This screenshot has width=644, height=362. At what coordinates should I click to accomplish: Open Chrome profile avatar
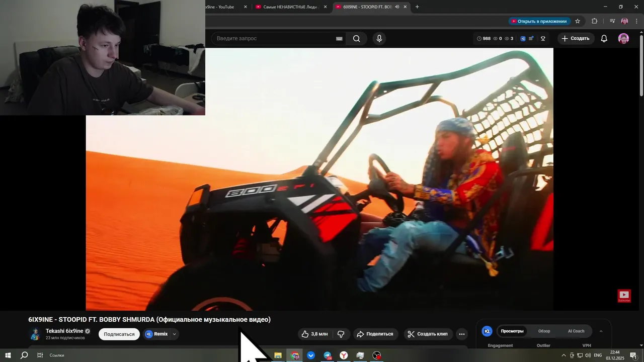(x=624, y=21)
